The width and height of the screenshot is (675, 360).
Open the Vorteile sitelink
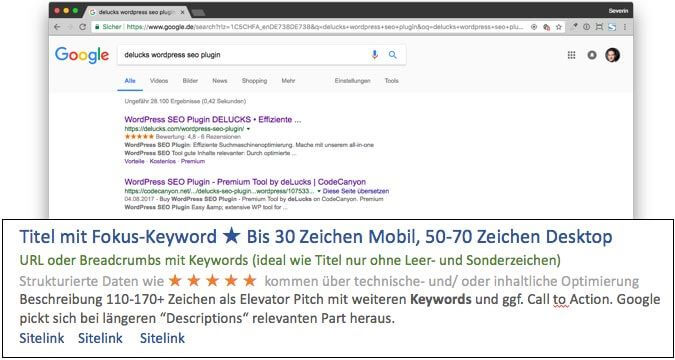coord(134,161)
